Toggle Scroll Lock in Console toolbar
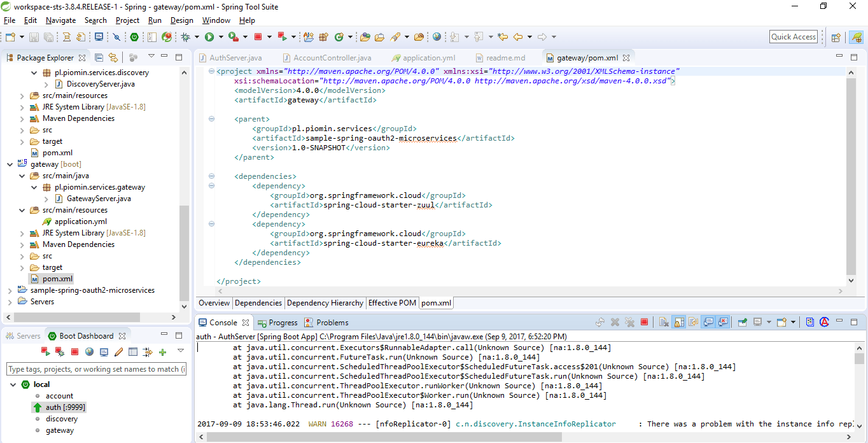868x443 pixels. [678, 322]
